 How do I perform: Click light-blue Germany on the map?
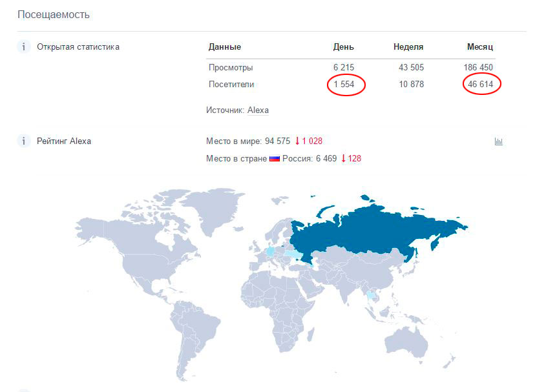point(271,251)
